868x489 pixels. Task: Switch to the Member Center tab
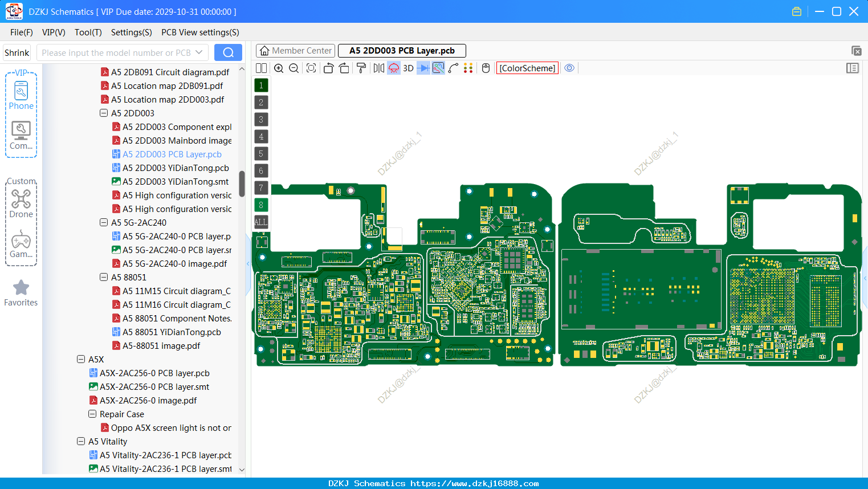(x=296, y=51)
